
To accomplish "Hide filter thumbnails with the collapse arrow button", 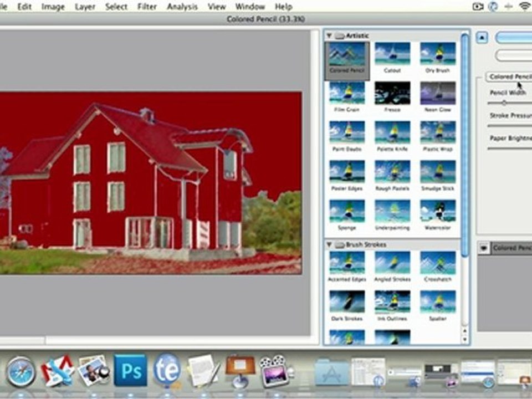I will [482, 37].
